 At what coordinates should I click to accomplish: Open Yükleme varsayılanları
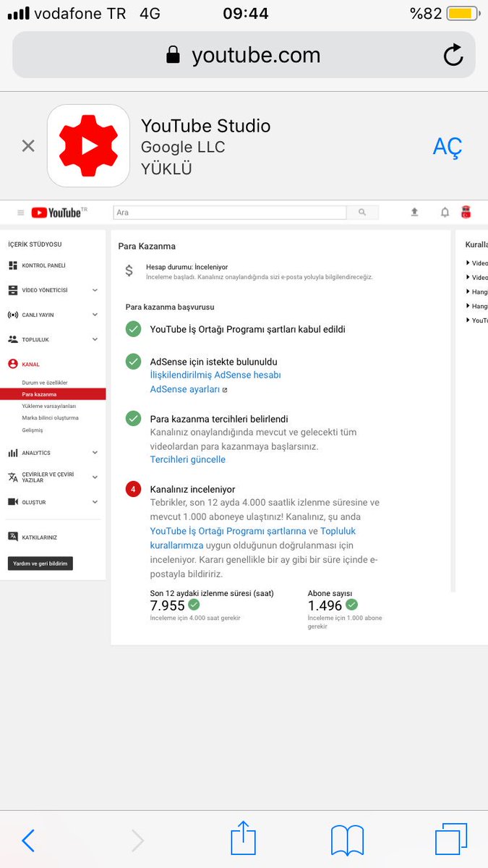48,406
